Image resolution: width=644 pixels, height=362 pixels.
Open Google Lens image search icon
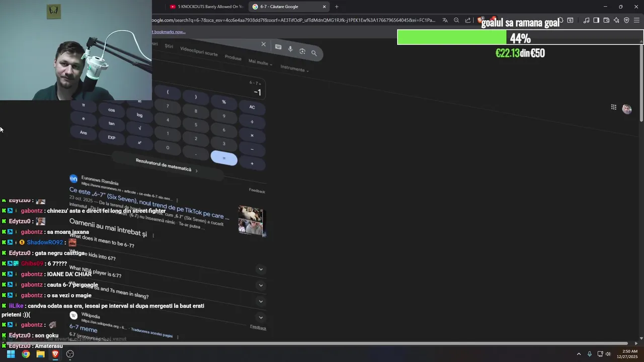point(302,51)
